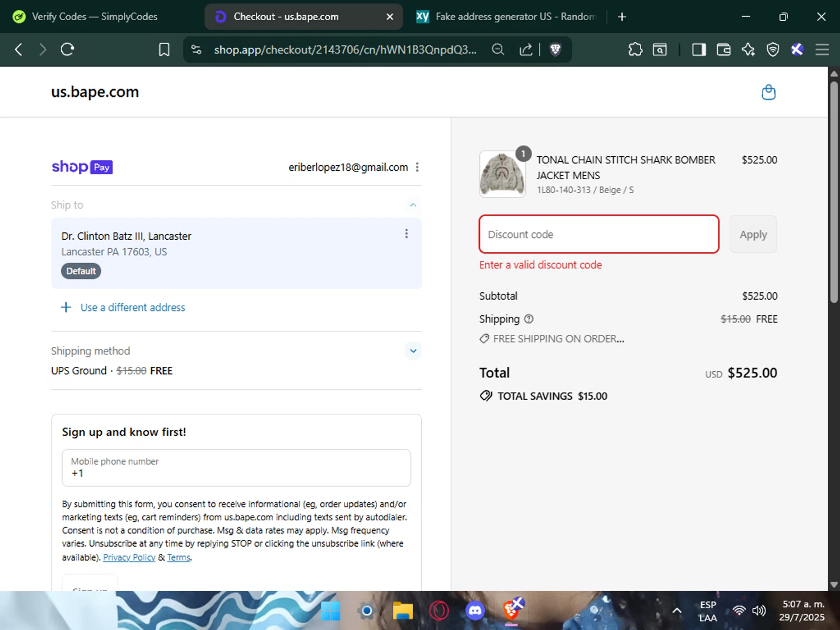This screenshot has width=840, height=630.
Task: Open site settings icon in address bar
Action: (x=196, y=50)
